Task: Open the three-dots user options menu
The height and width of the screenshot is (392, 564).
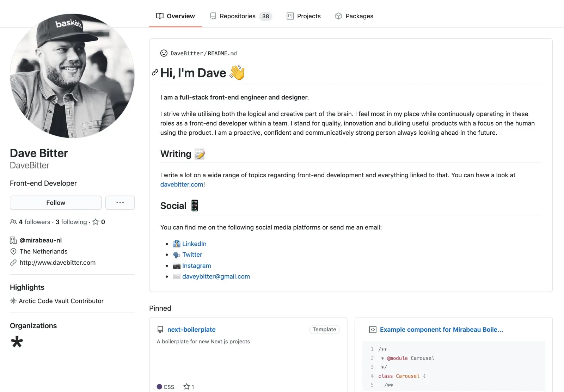Action: pos(120,203)
